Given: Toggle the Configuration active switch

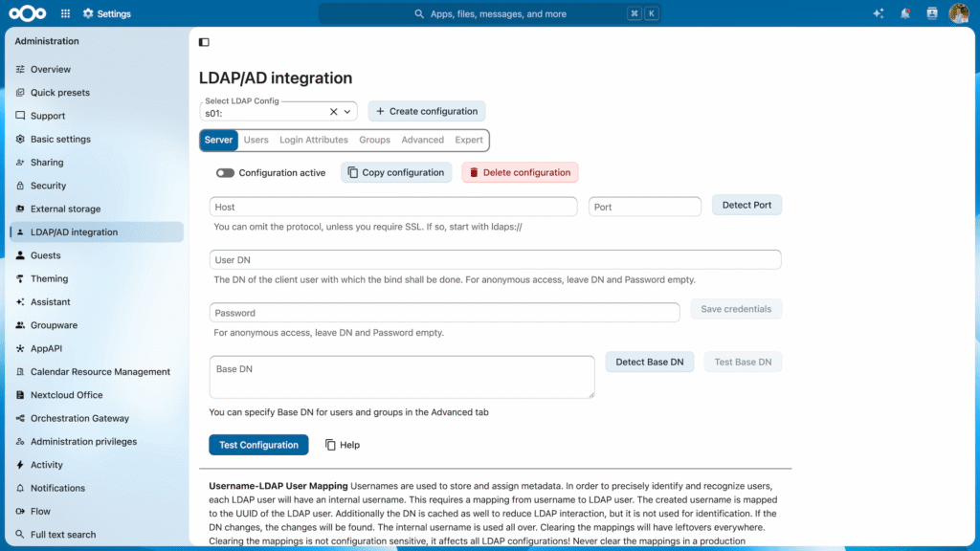Looking at the screenshot, I should point(225,173).
